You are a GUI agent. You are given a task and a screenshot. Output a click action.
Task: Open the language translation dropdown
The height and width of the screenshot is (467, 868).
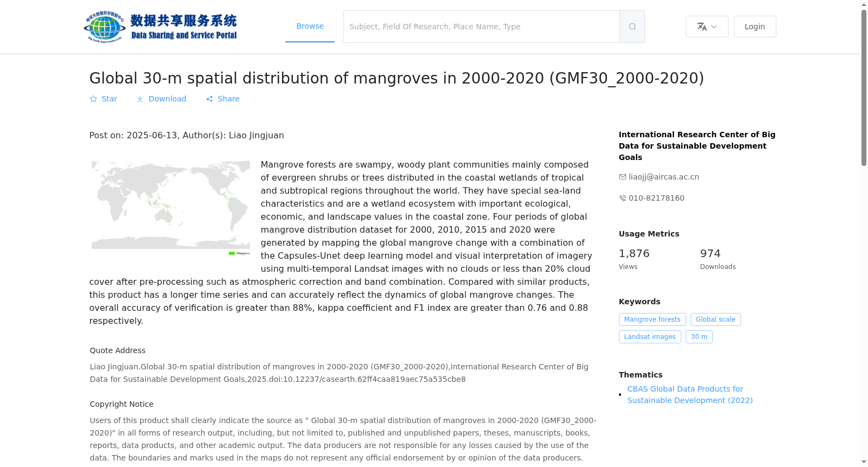click(707, 27)
